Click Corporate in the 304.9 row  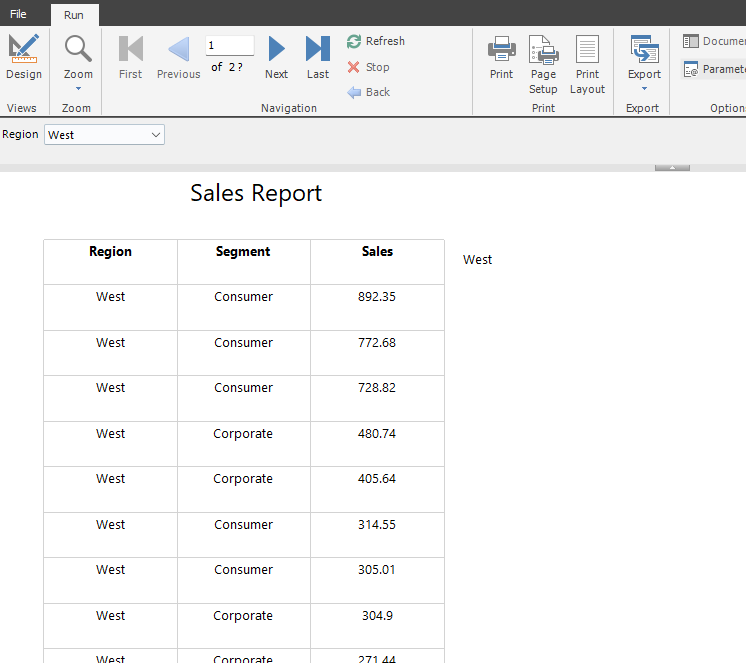243,616
